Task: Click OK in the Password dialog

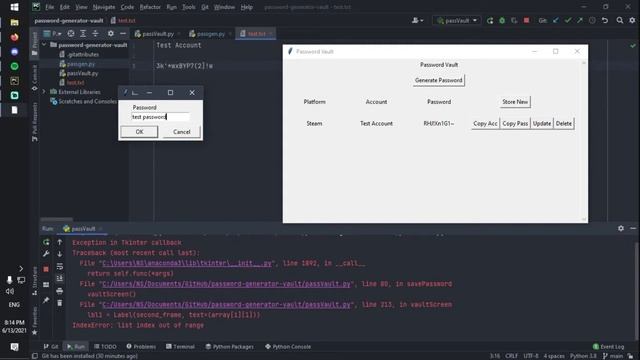Action: point(139,132)
